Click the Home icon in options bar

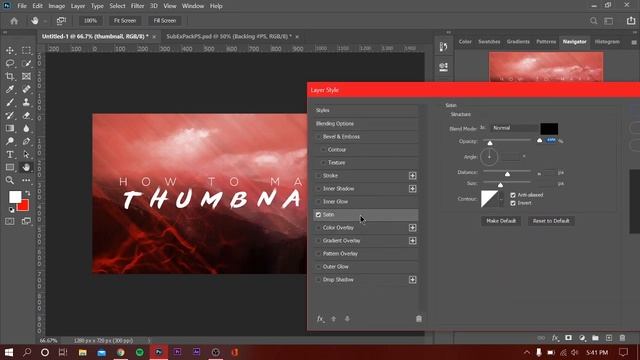14,21
